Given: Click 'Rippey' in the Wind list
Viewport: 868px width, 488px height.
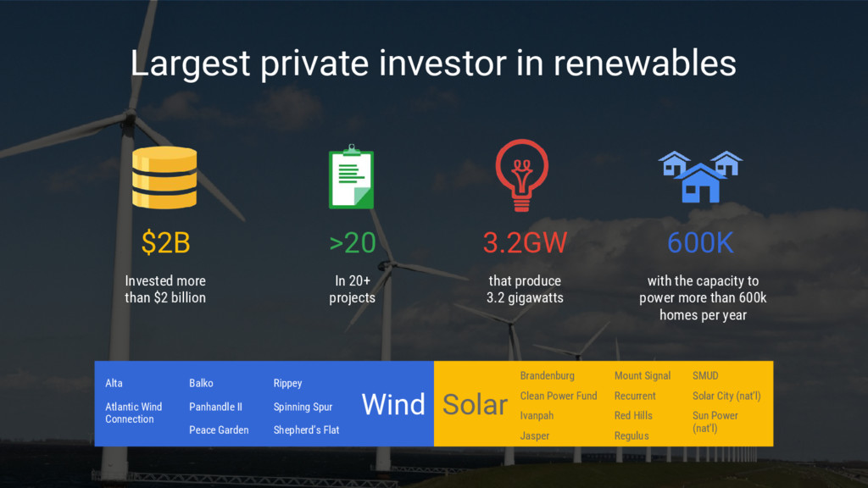Looking at the screenshot, I should click(287, 384).
